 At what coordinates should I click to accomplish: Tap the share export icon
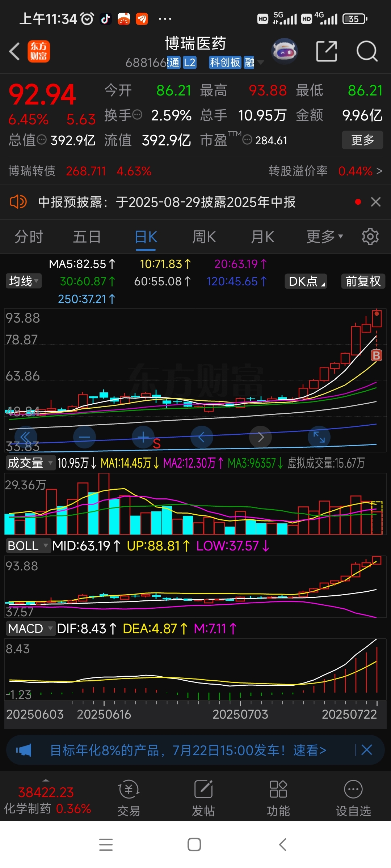pos(327,51)
